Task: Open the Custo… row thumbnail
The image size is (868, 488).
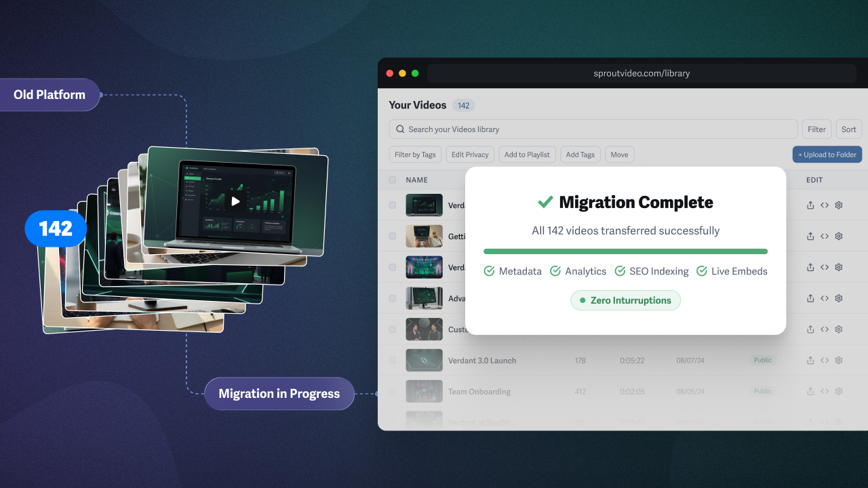Action: click(425, 329)
